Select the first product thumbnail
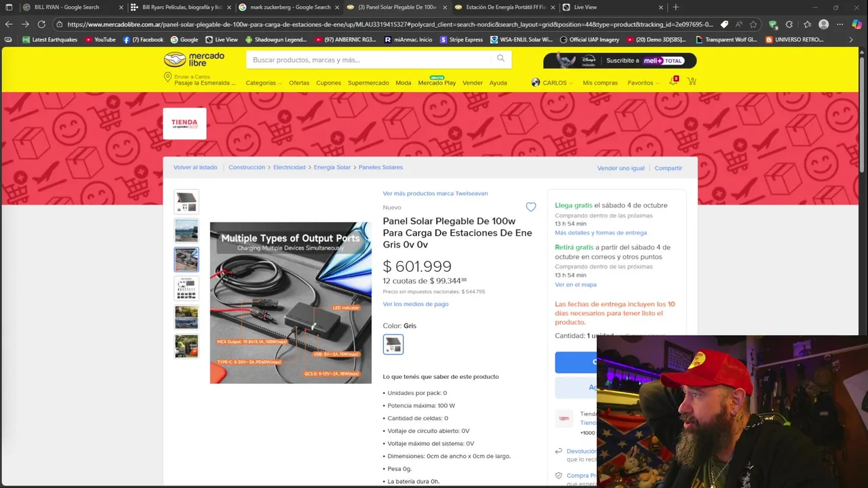Screen dimensions: 868x488 (x=186, y=202)
